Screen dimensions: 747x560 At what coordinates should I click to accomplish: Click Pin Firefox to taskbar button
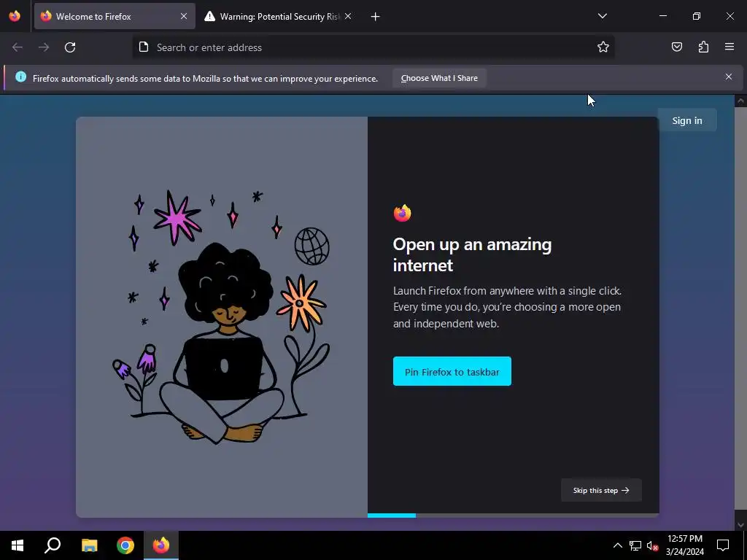(452, 371)
